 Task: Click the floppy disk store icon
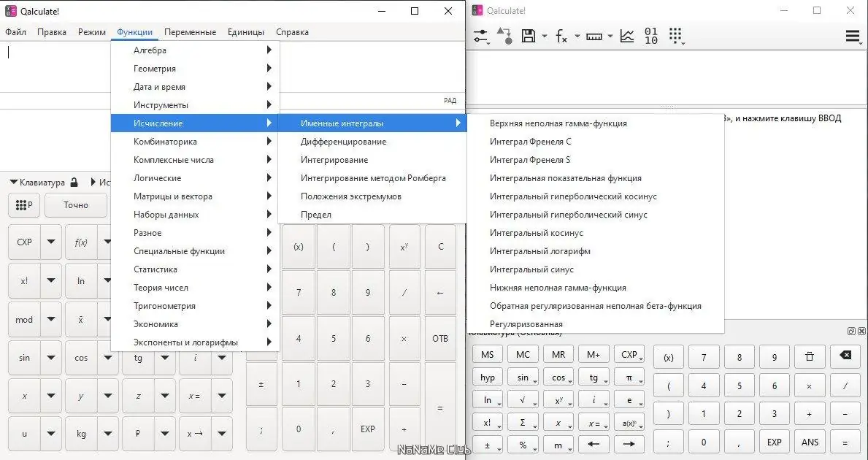tap(529, 37)
